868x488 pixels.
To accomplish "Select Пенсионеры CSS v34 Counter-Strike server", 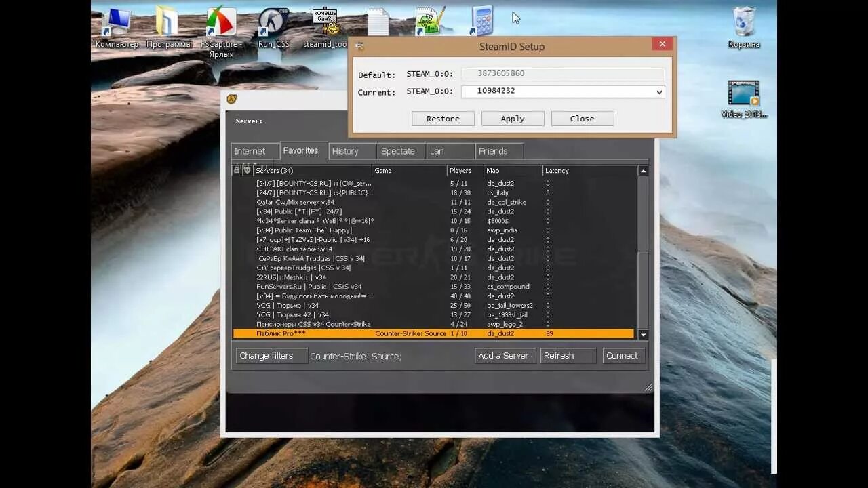I will point(434,324).
